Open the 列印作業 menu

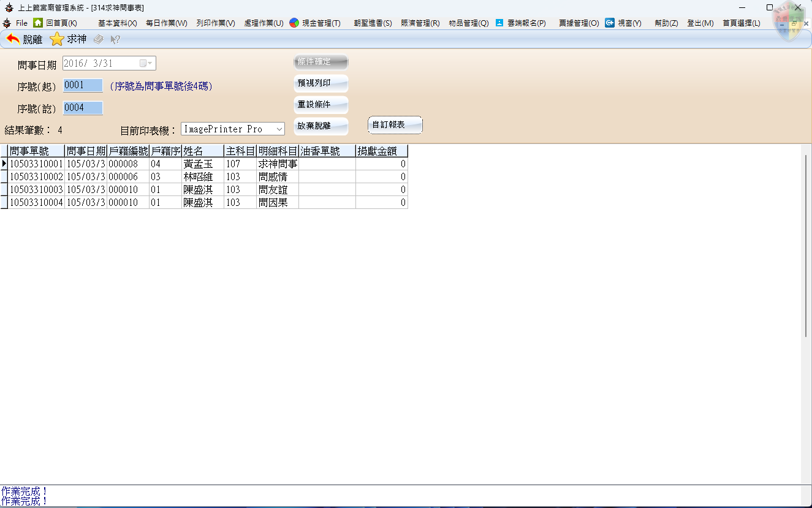pyautogui.click(x=216, y=23)
